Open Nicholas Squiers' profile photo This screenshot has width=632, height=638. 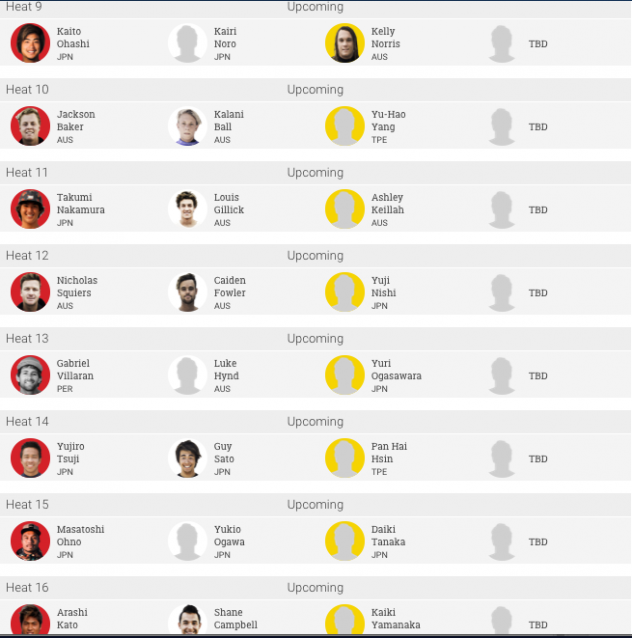pos(30,292)
